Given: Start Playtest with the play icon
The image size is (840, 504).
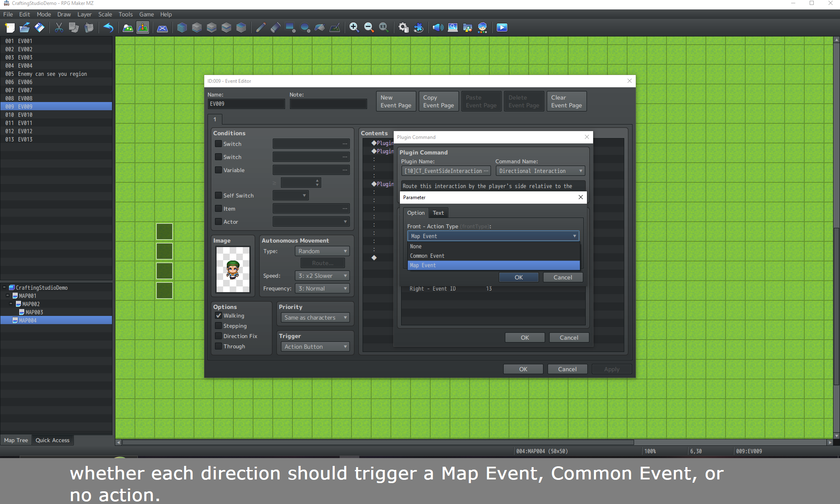Looking at the screenshot, I should pos(502,27).
